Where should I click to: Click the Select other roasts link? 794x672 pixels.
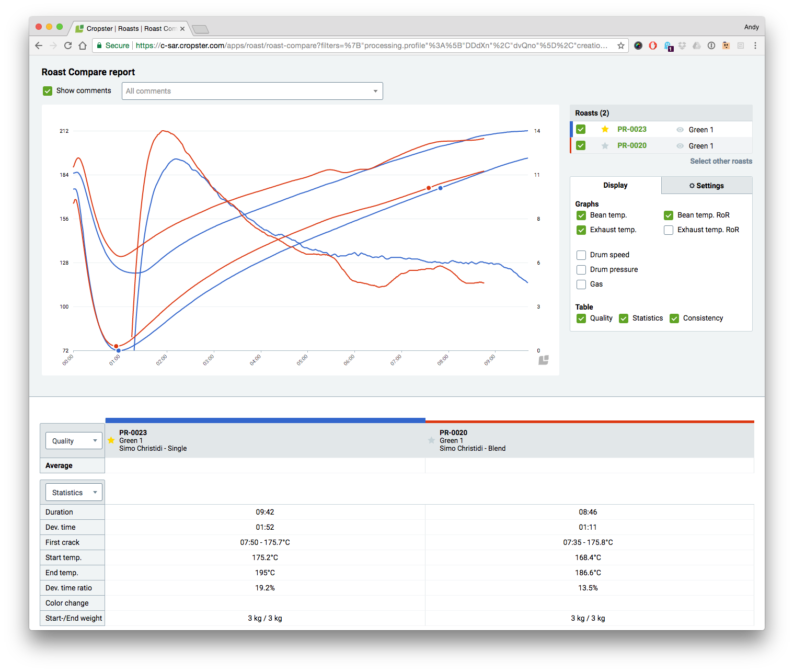coord(721,161)
